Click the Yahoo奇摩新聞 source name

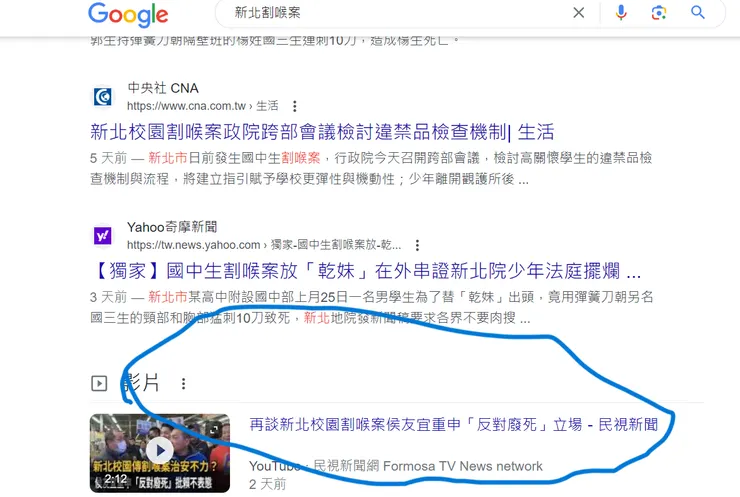pos(172,227)
